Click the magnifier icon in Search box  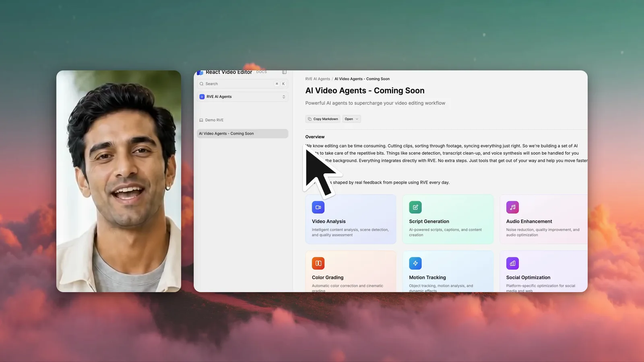202,84
